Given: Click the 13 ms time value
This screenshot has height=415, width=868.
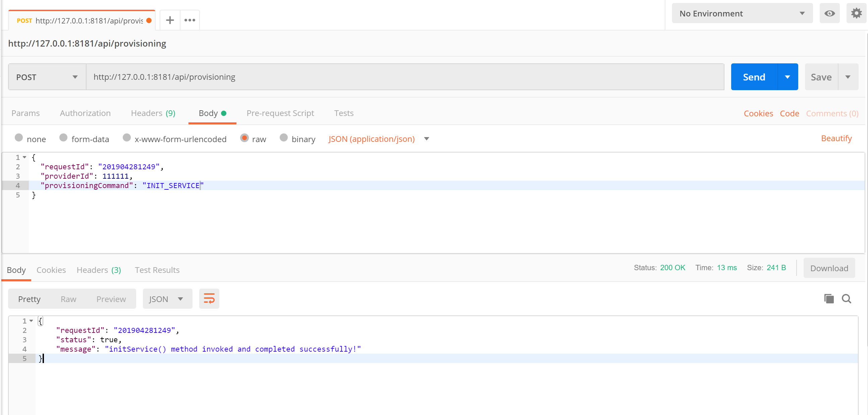Looking at the screenshot, I should [x=727, y=268].
